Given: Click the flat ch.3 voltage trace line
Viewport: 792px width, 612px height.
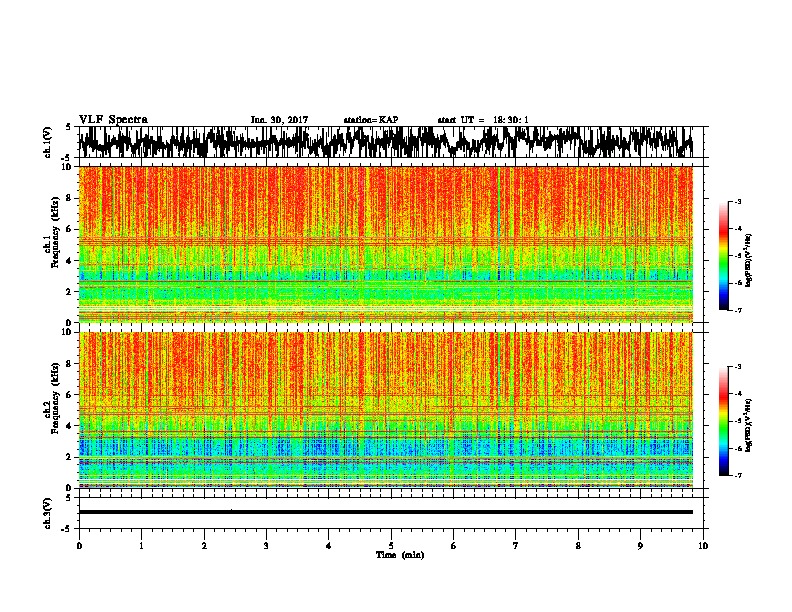Looking at the screenshot, I should coord(386,512).
